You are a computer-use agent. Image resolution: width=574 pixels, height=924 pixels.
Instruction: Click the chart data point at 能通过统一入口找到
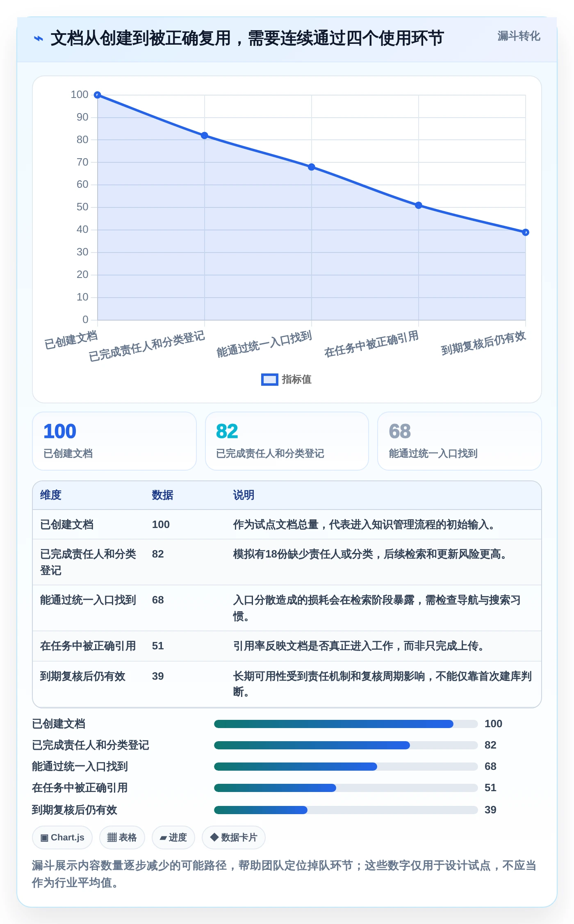(312, 167)
